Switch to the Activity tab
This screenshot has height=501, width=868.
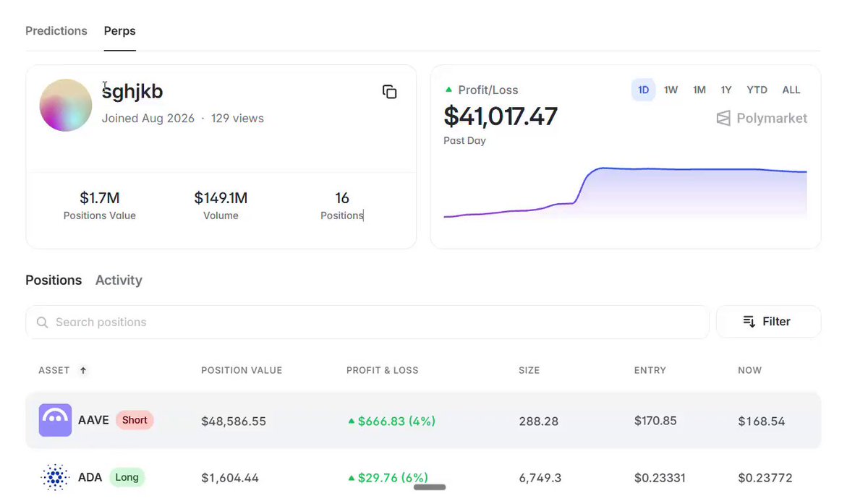pos(119,280)
